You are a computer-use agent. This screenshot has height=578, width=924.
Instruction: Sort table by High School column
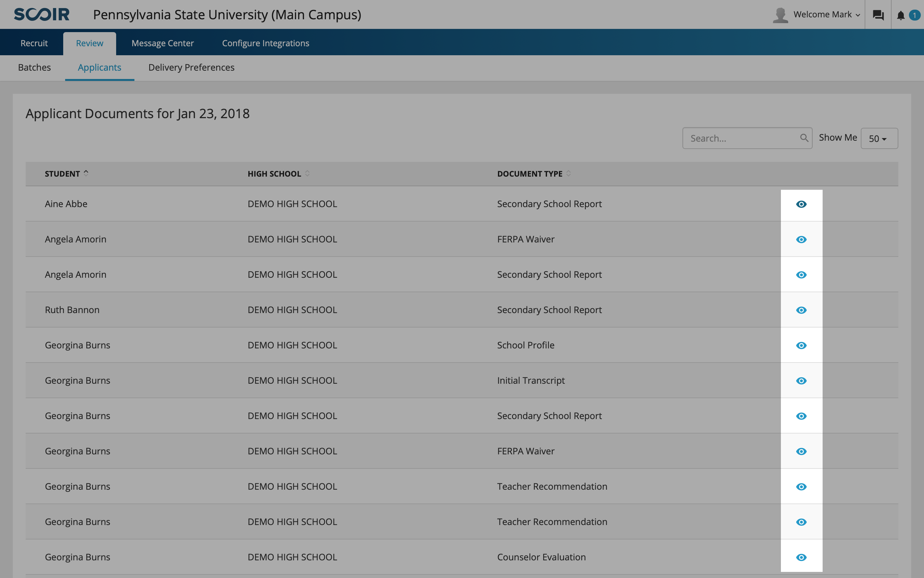[x=278, y=173]
